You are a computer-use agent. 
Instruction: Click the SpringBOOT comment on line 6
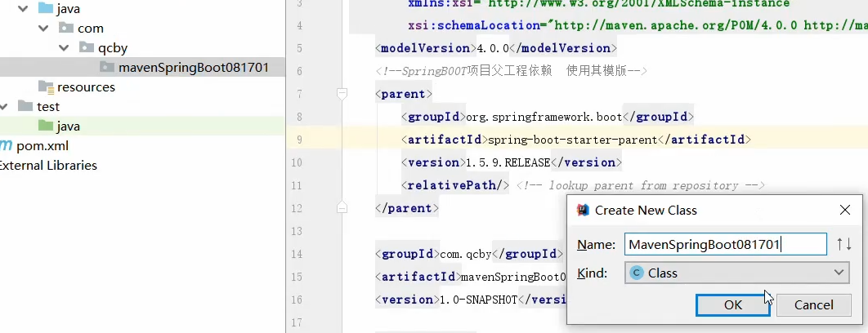511,71
